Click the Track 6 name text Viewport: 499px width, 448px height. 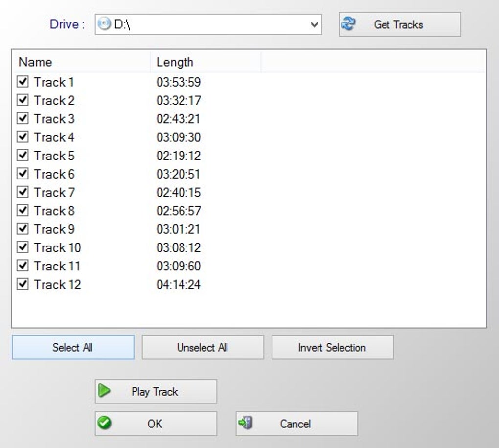pyautogui.click(x=54, y=174)
